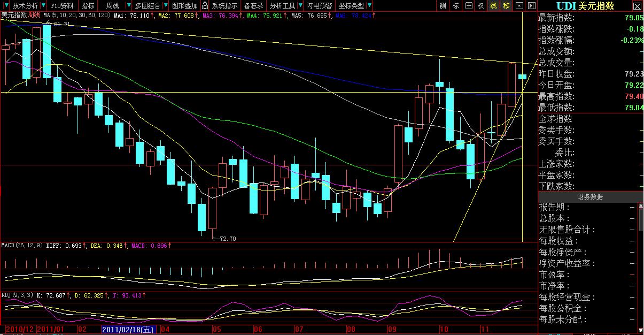
Task: Click the window-restore box icon in toolbar
Action: point(519,6)
